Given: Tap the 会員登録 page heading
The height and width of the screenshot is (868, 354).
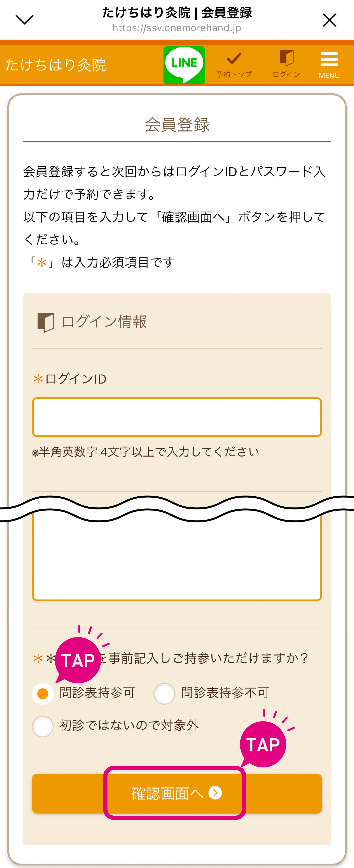Looking at the screenshot, I should tap(177, 125).
